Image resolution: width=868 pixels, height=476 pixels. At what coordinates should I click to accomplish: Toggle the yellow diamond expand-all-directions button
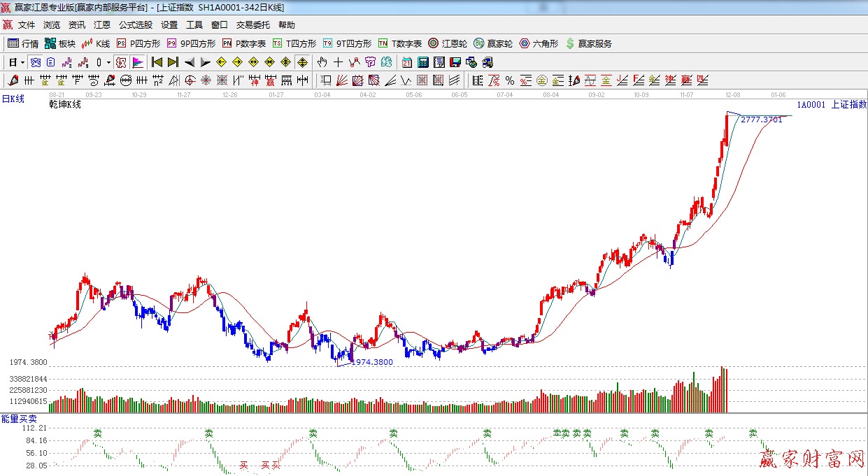(x=303, y=62)
